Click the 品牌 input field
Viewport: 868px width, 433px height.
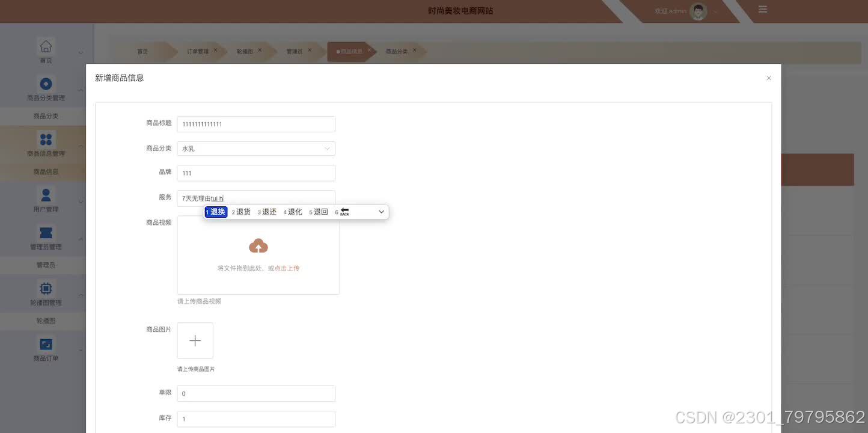click(x=256, y=173)
